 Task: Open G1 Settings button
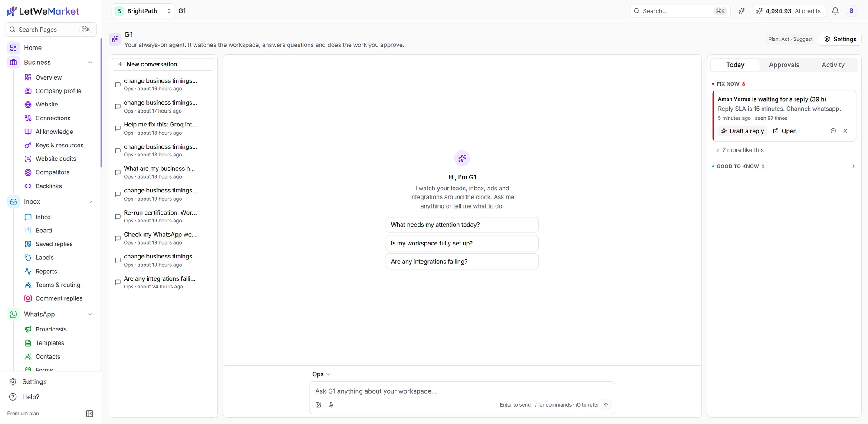tap(840, 39)
